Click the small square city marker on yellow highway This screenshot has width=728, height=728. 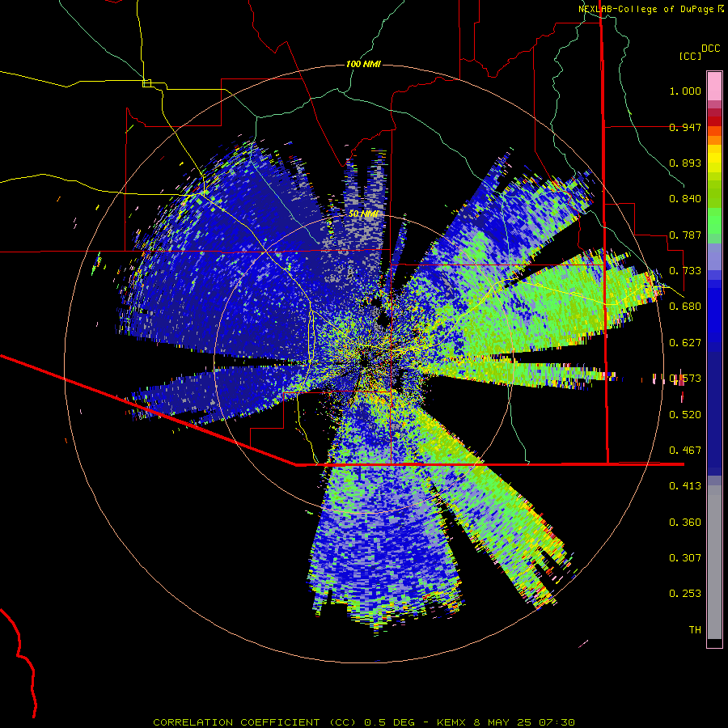click(146, 83)
